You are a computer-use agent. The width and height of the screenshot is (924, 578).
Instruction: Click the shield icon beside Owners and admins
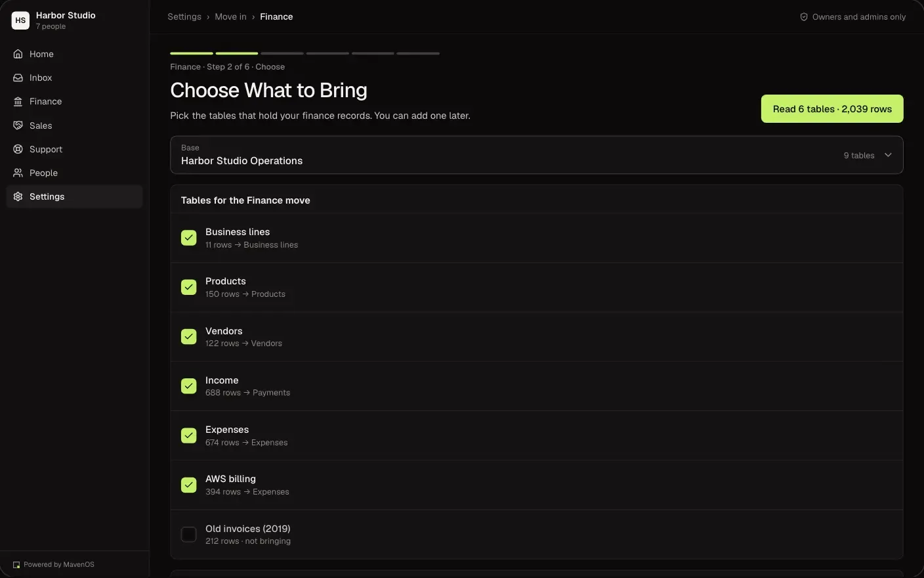pyautogui.click(x=804, y=17)
